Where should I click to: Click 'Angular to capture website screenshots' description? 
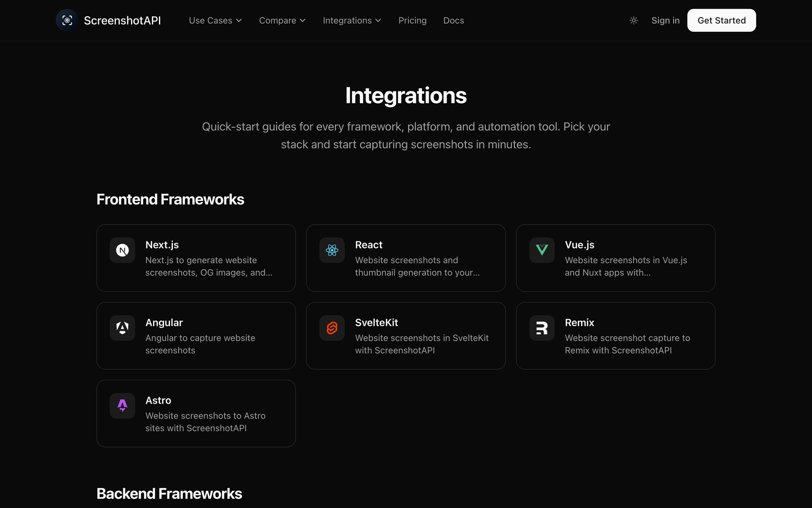[x=200, y=344]
